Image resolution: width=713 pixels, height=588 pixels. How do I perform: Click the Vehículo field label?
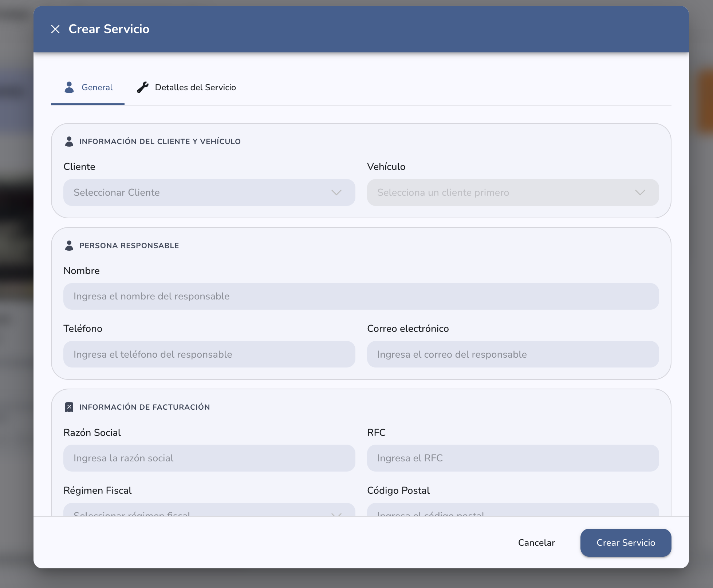tap(386, 167)
